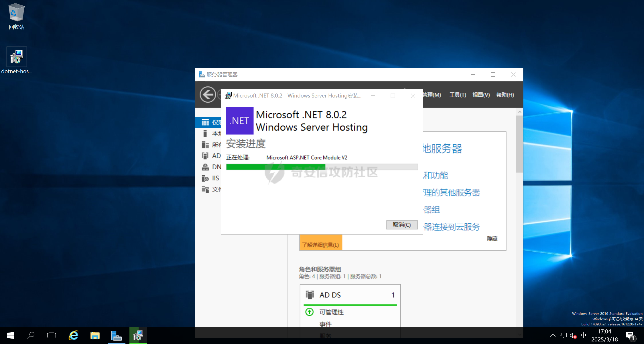Screen dimensions: 644x344
Task: Click the show desktop strip on taskbar
Action: (x=643, y=335)
